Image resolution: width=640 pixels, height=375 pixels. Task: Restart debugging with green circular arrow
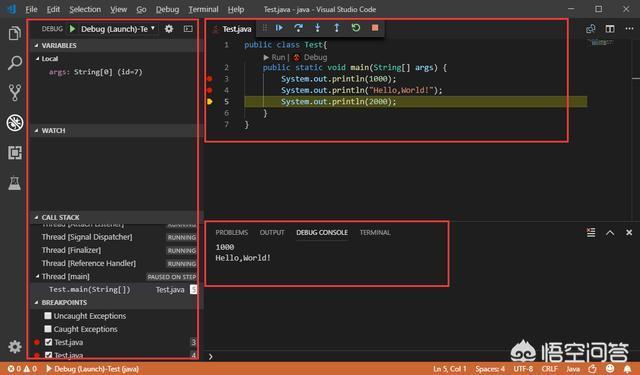pos(356,28)
